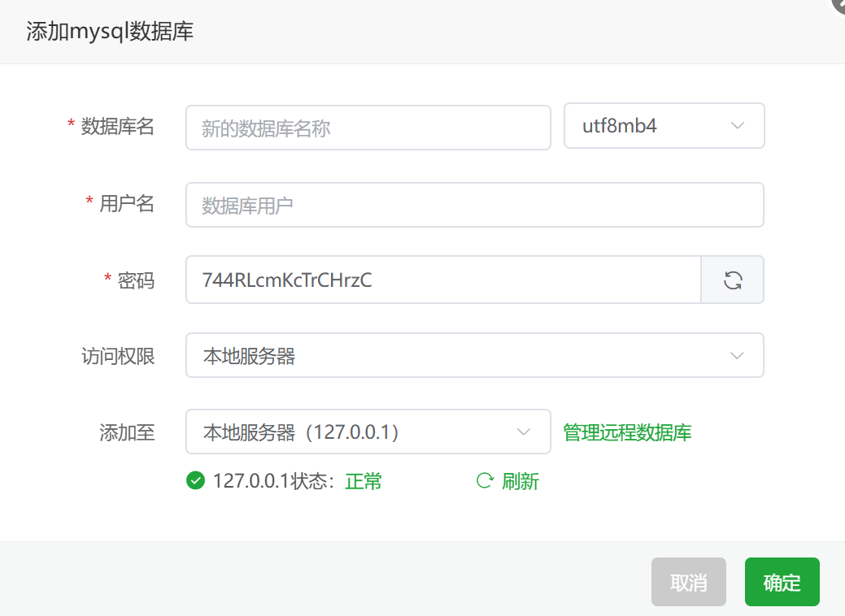Regenerate the random password with the refresh icon

[733, 280]
